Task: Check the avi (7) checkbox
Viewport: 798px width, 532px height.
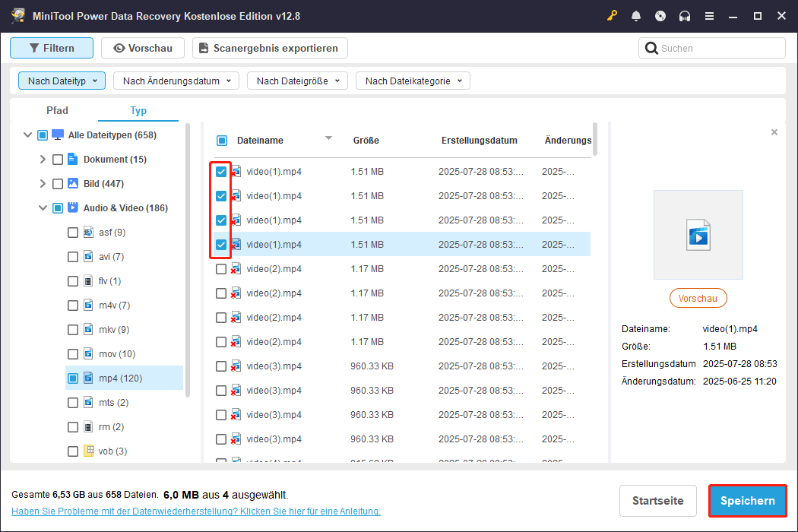Action: 73,257
